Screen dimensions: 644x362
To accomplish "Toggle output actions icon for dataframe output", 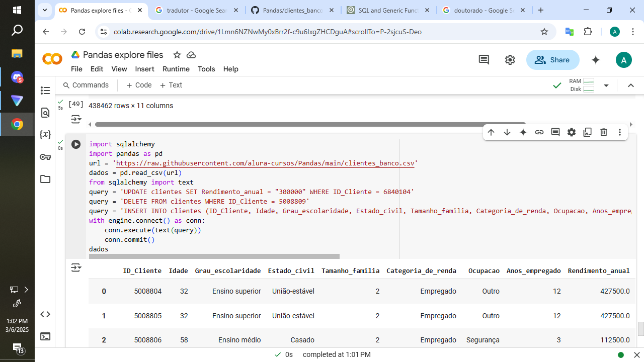I will click(76, 268).
